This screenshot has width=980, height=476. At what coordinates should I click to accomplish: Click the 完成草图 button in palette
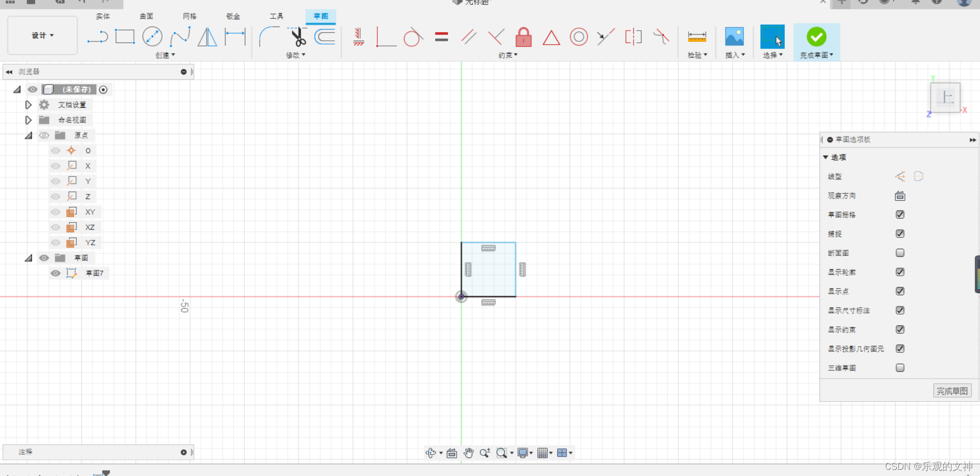[x=952, y=391]
